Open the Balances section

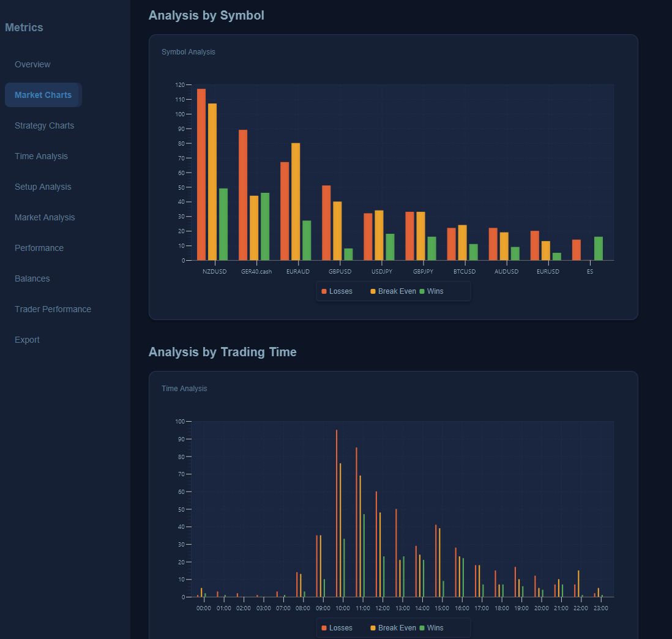[x=32, y=278]
